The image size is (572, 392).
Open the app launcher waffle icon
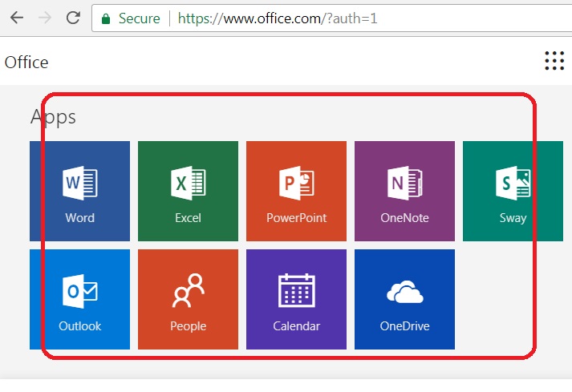pyautogui.click(x=554, y=61)
